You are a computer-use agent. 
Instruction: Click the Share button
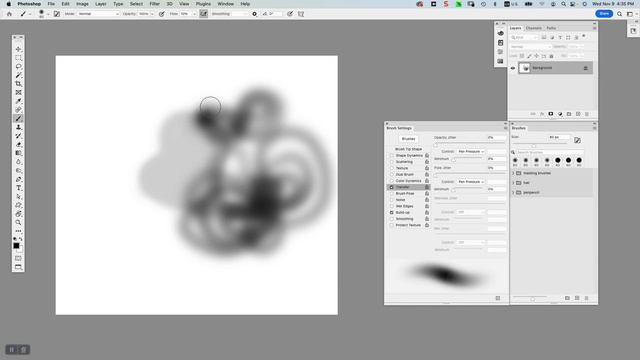click(604, 14)
